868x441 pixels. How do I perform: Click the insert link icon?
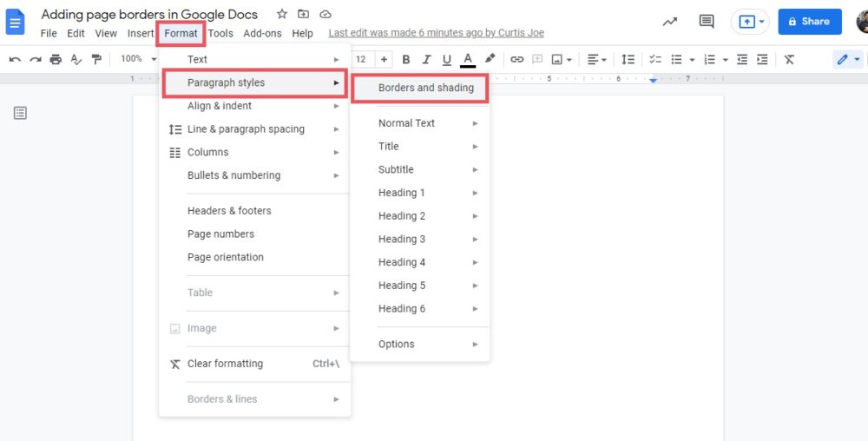coord(516,59)
